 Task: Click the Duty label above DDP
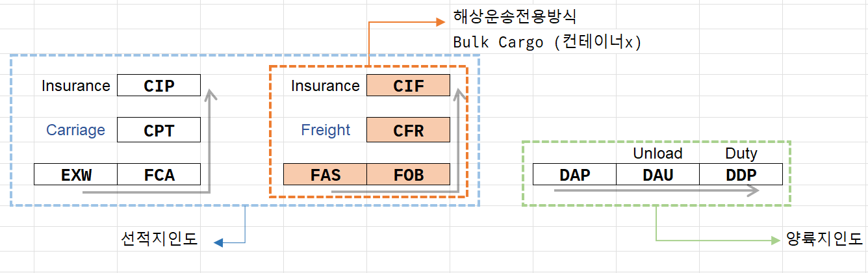(741, 153)
